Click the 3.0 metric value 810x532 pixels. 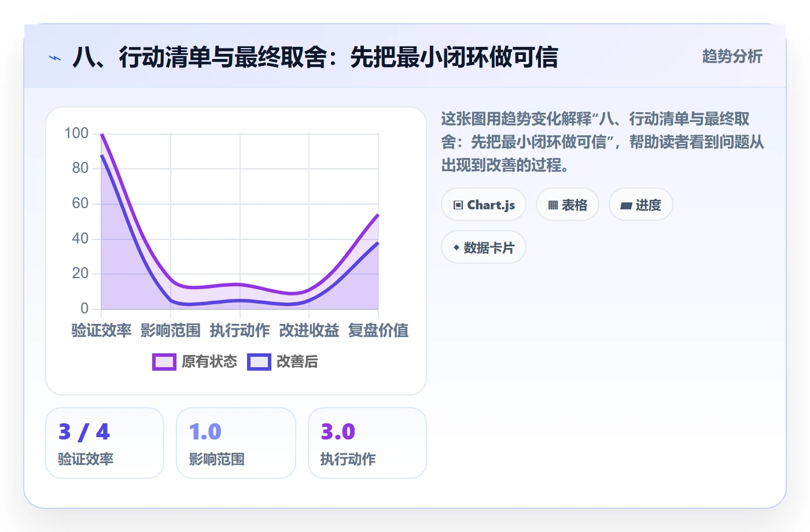coord(338,432)
